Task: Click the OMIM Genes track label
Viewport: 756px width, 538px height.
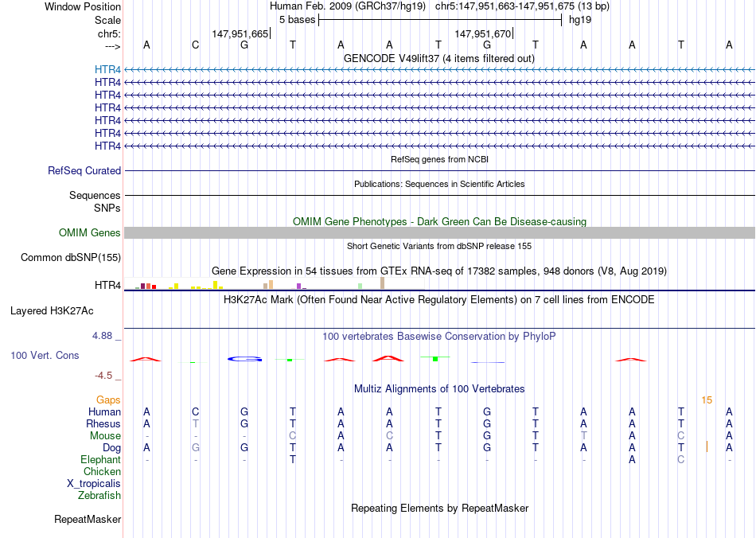Action: [90, 233]
